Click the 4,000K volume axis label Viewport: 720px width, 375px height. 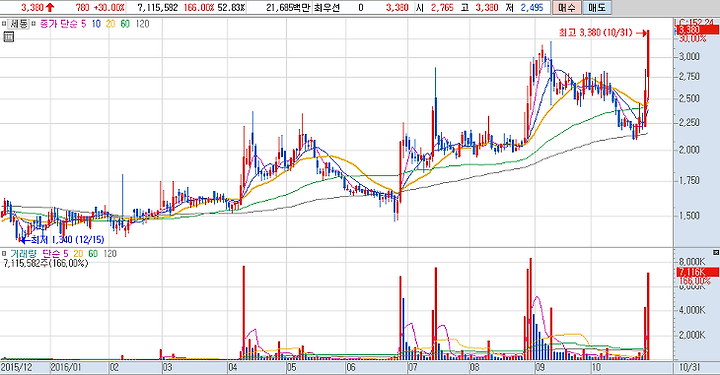pos(692,310)
